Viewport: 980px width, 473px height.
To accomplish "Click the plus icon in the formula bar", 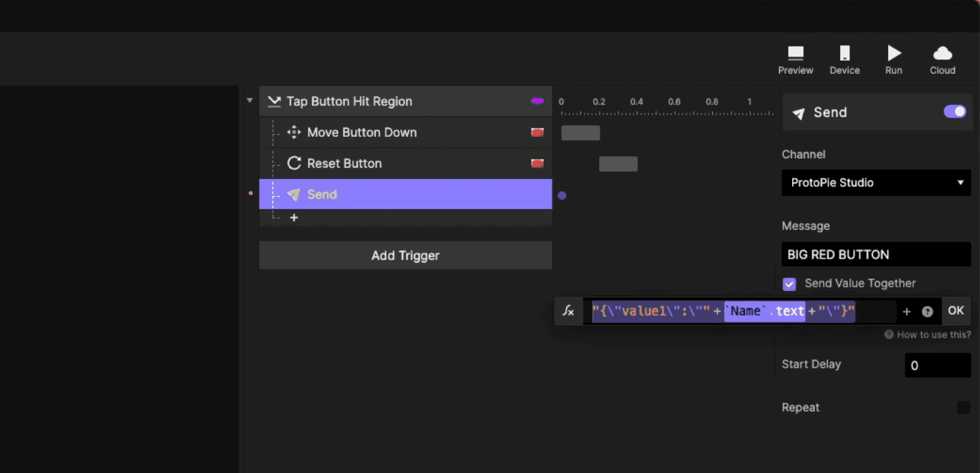I will tap(907, 312).
